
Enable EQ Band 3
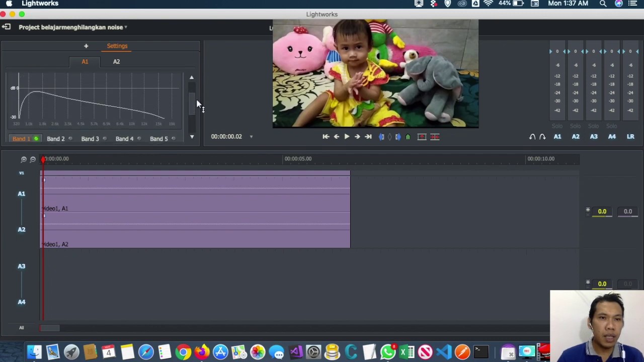click(x=104, y=139)
